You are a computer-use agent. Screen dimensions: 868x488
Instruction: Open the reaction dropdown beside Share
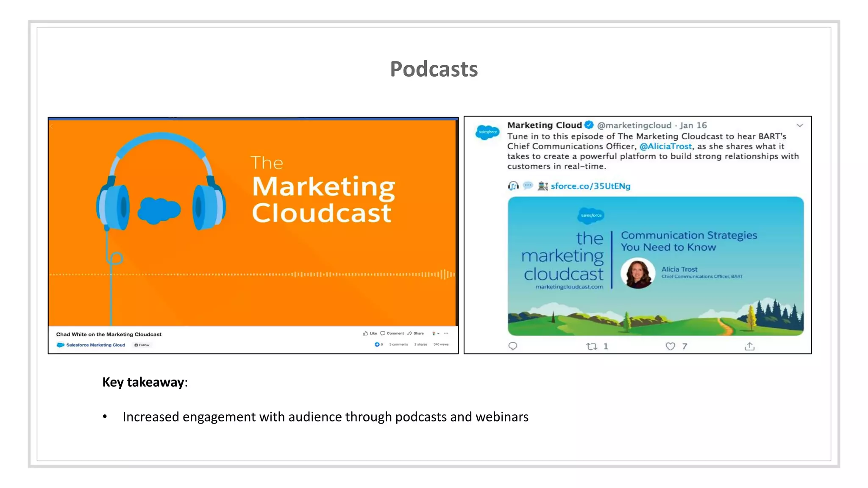(x=435, y=333)
